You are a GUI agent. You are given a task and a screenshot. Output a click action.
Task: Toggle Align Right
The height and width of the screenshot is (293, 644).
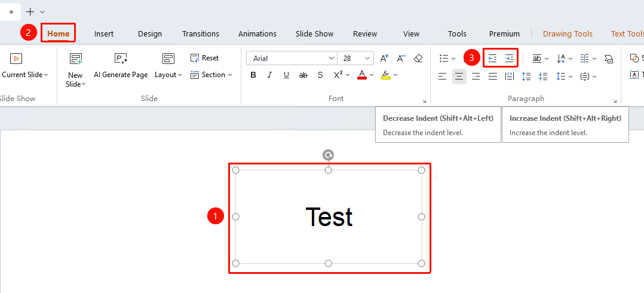click(476, 76)
